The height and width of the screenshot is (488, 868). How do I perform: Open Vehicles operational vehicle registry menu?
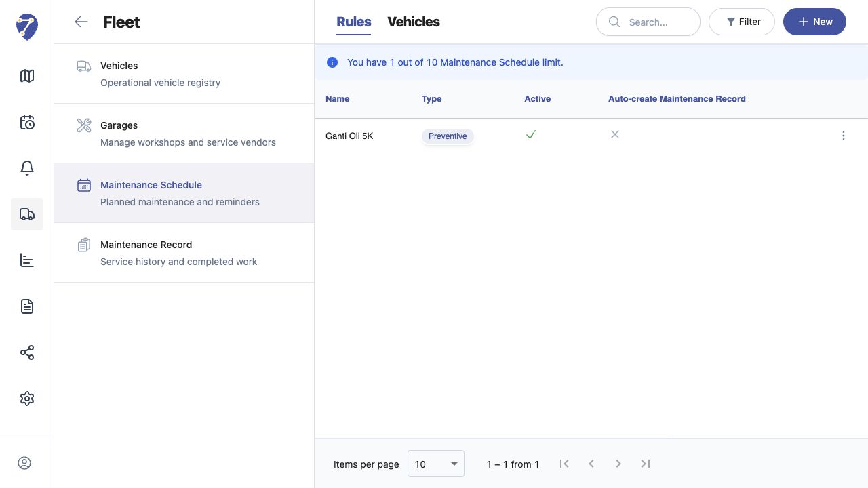[x=184, y=74]
